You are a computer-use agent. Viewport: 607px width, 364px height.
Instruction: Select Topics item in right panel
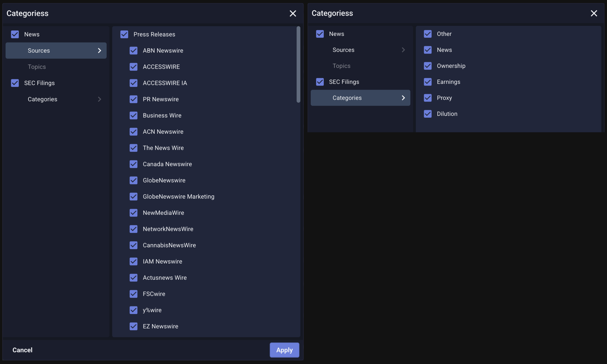pos(341,66)
